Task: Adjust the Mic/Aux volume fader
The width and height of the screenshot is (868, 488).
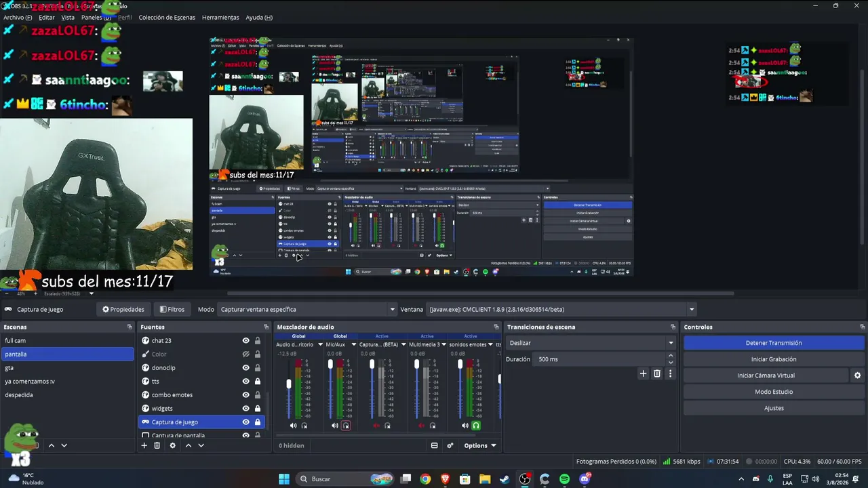Action: click(330, 365)
